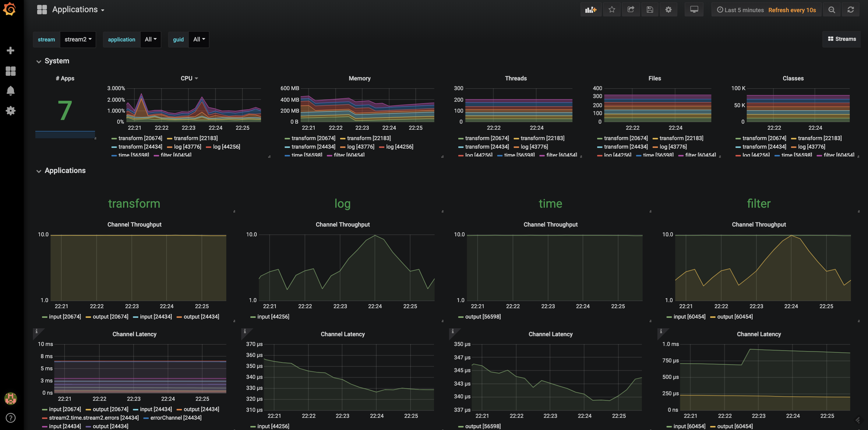The width and height of the screenshot is (868, 430).
Task: Expand the CPU dropdown menu
Action: click(x=188, y=79)
